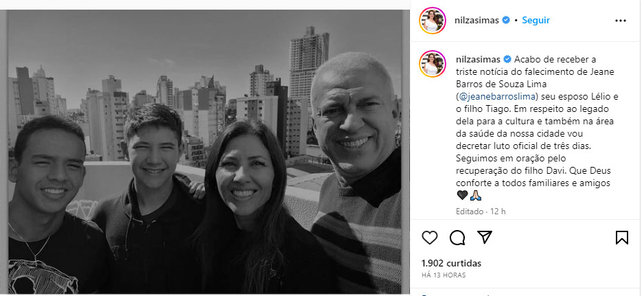This screenshot has height=296, width=644.
Task: Follow the account with the Seguir button
Action: tap(536, 20)
